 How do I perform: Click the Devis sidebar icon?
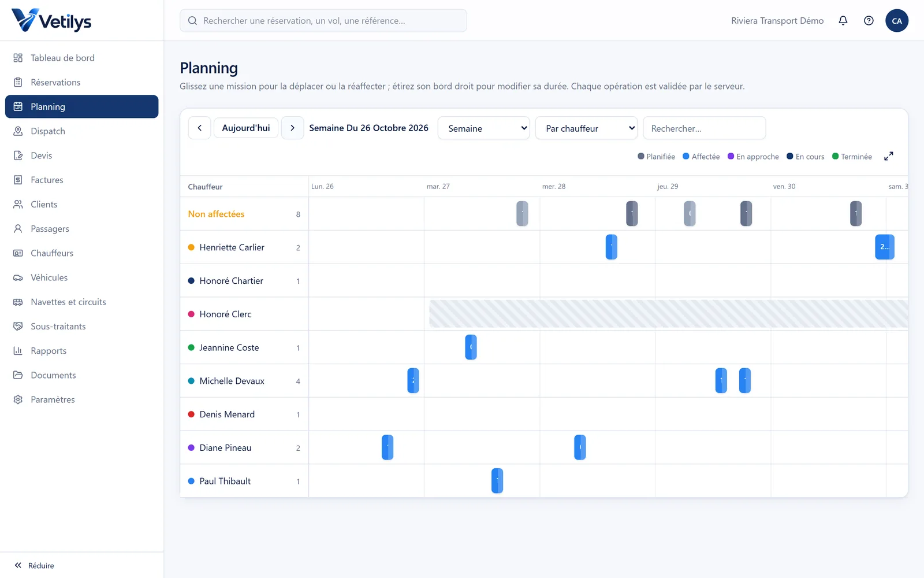click(18, 155)
